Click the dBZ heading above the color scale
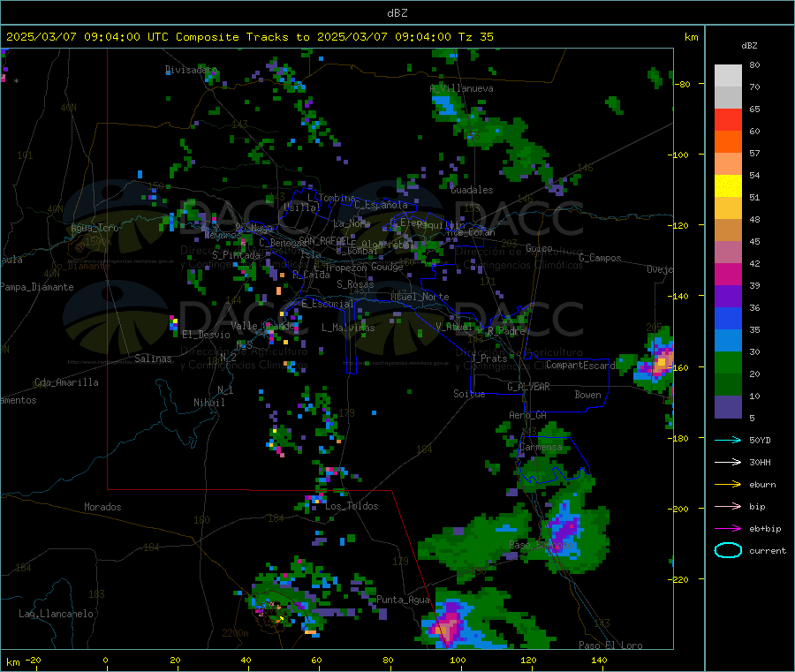Screen dimensions: 795x672 point(749,46)
